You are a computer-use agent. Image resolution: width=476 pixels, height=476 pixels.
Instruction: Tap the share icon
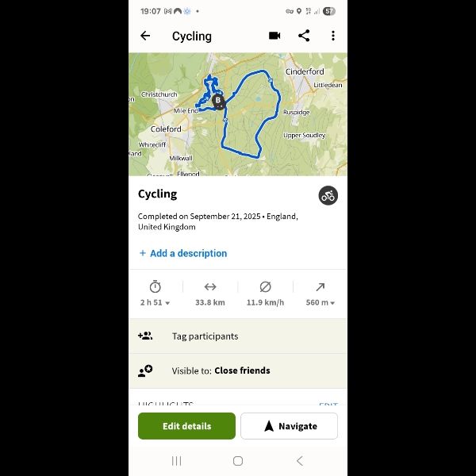click(304, 36)
